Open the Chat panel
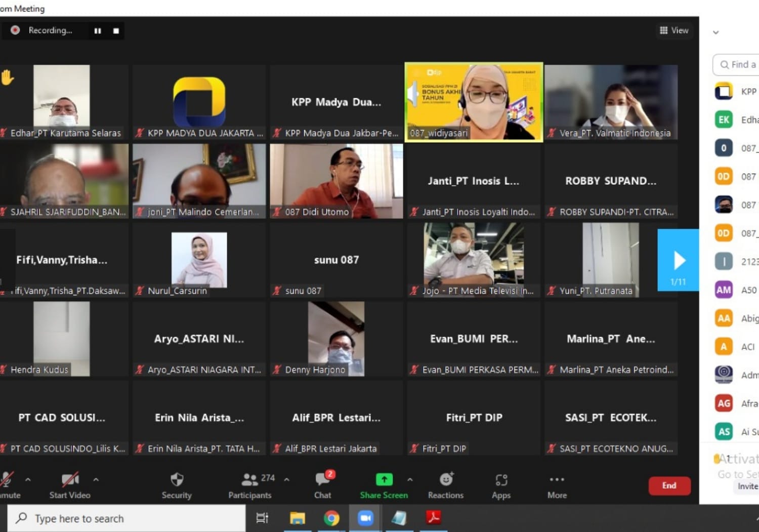Screen dimensions: 759x532 (x=322, y=480)
